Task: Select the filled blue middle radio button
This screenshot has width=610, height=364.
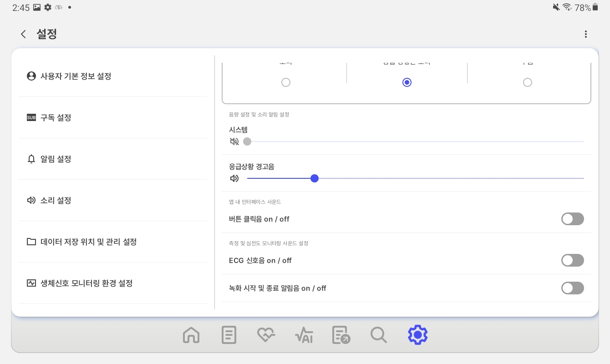Action: pyautogui.click(x=407, y=82)
